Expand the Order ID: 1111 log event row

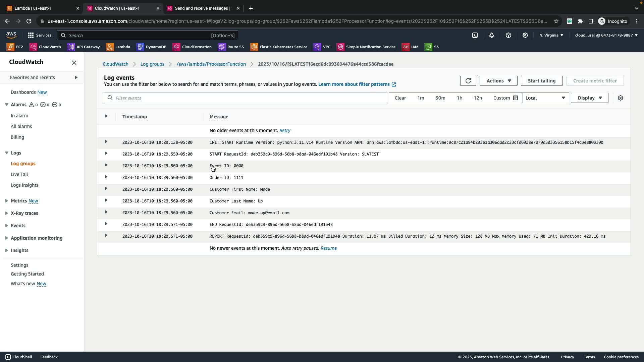(106, 177)
